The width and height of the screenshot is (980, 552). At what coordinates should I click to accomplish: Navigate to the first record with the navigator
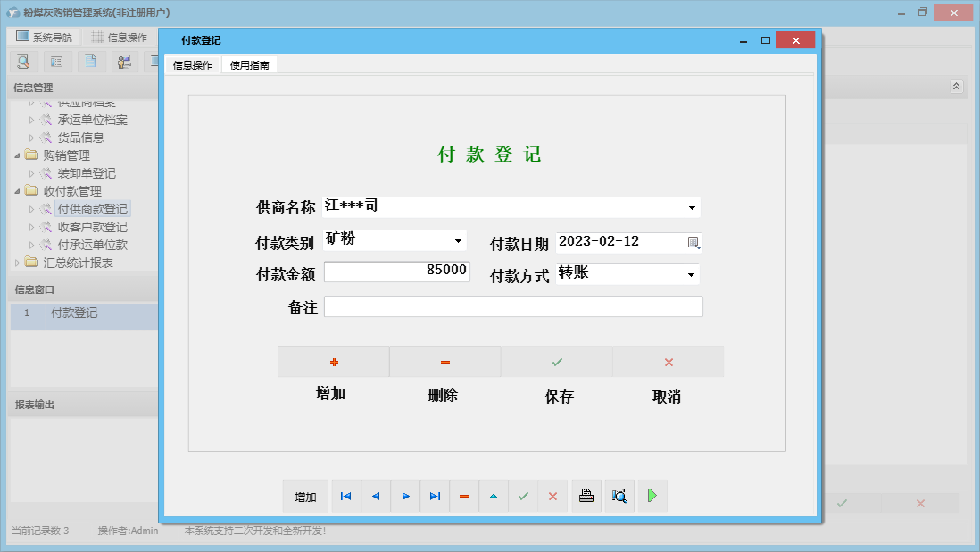[345, 496]
